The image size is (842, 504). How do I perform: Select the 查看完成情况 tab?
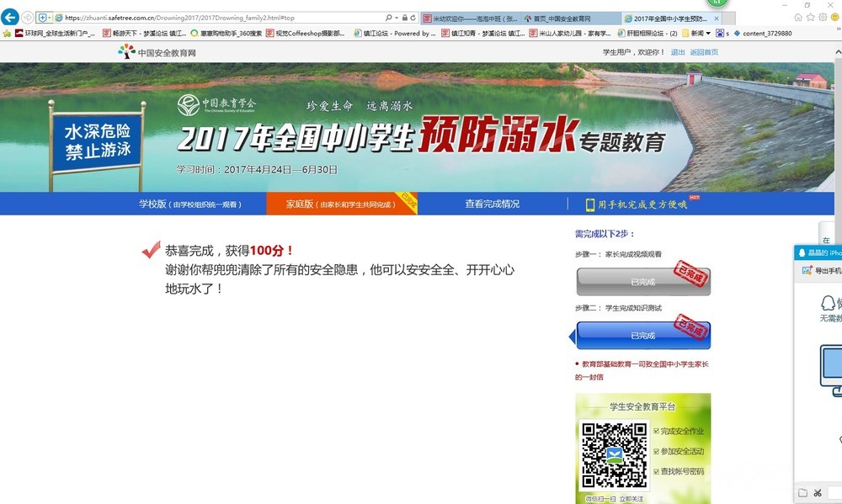(492, 204)
